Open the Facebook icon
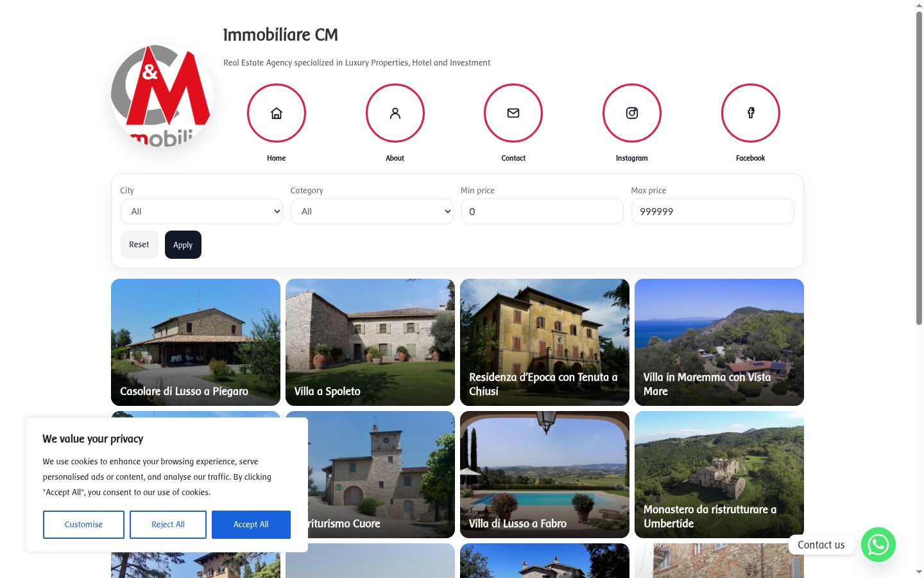 [751, 113]
